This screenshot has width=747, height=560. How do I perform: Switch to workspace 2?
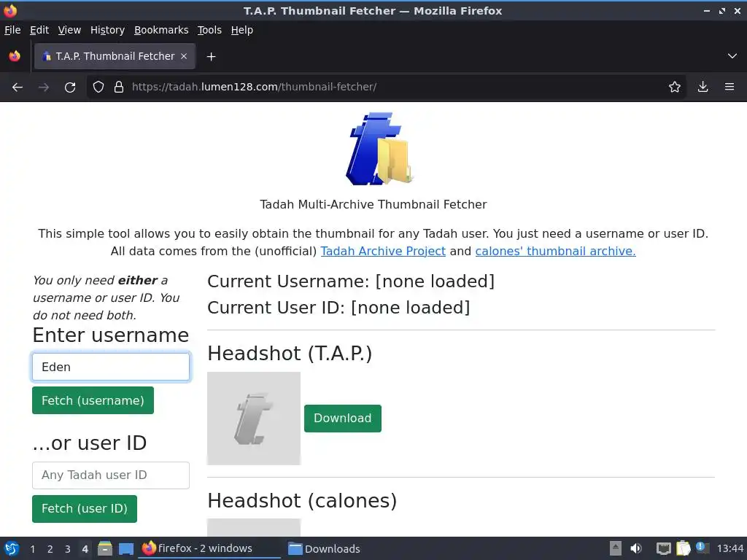click(x=50, y=549)
